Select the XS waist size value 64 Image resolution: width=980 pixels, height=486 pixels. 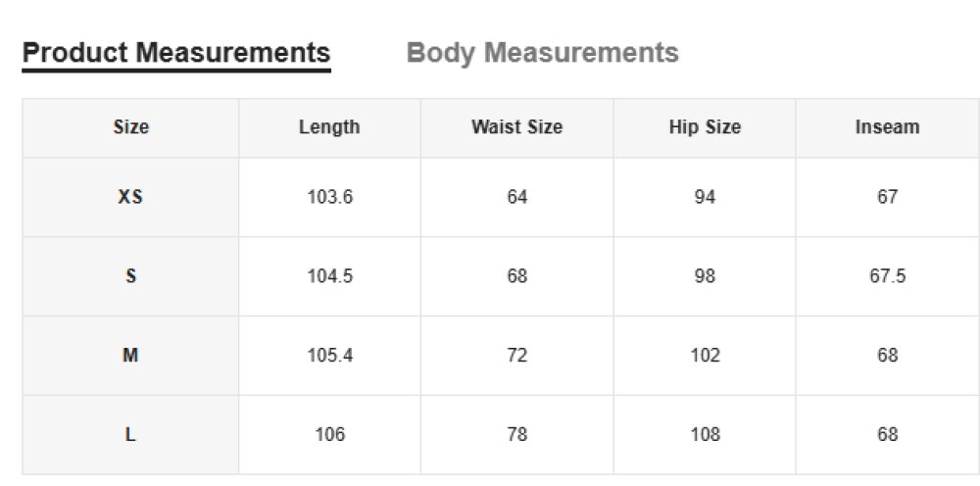pyautogui.click(x=516, y=197)
